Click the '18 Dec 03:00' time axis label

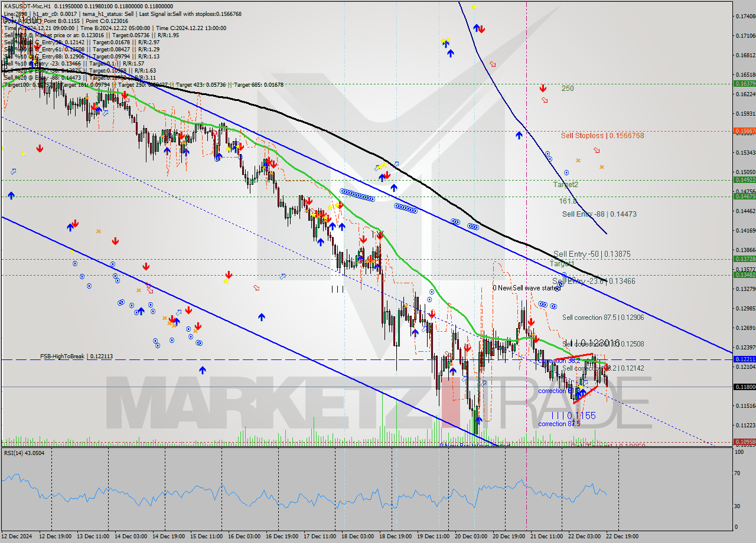click(357, 536)
